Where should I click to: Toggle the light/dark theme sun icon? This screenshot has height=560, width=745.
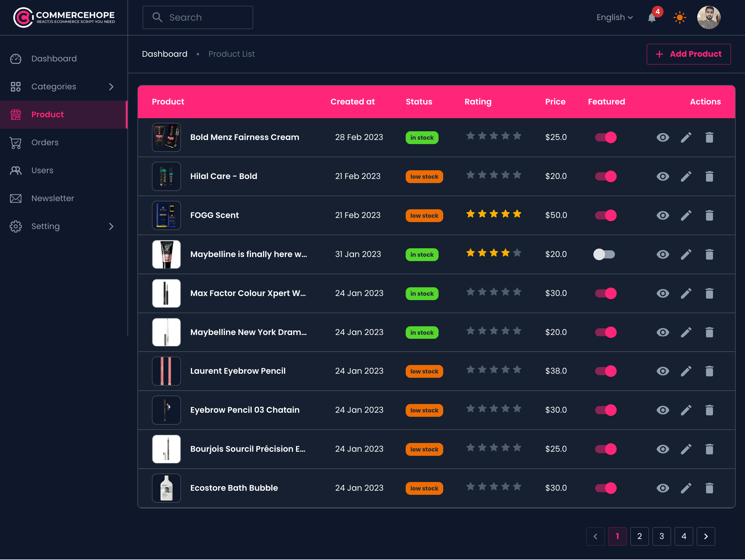point(680,17)
